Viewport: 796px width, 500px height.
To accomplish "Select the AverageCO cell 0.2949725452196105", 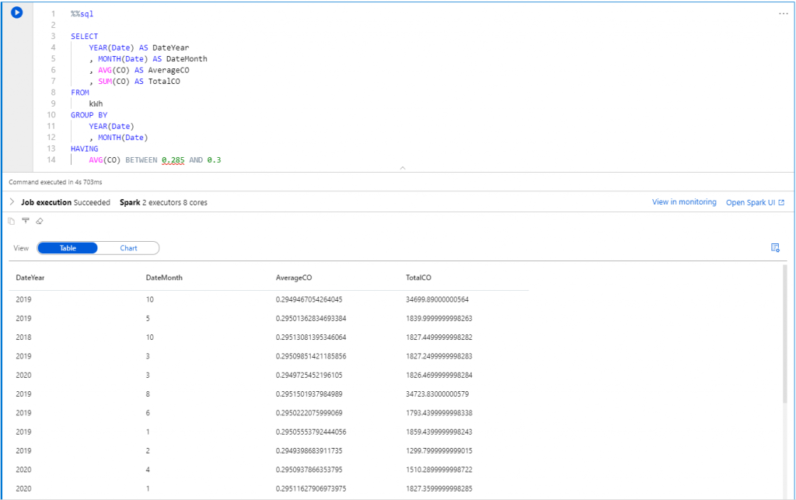I will [x=309, y=375].
